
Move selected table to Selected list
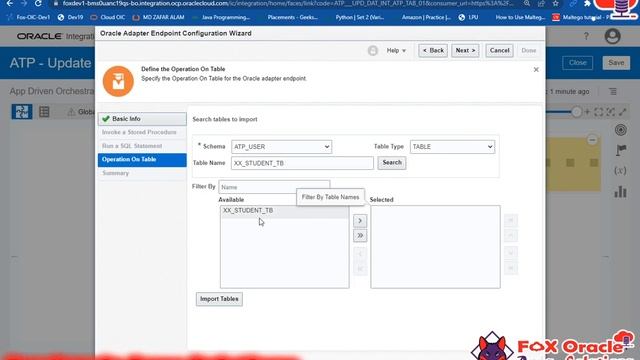(360, 221)
